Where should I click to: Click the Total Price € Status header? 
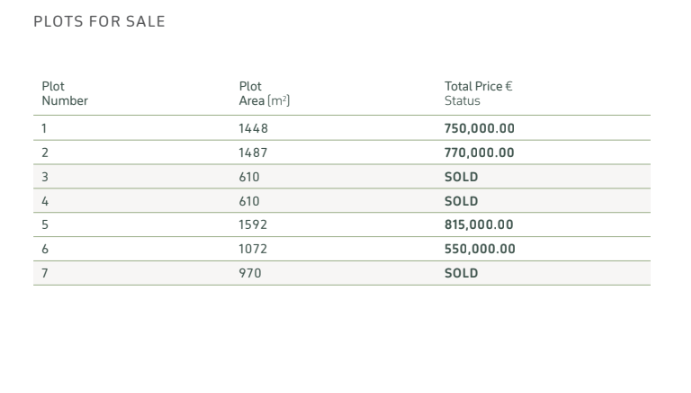[x=478, y=93]
